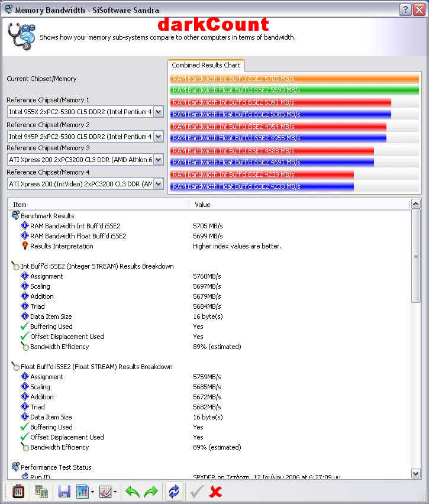Select the RAM Bandwidth Int Buff'd iSSE2 row
This screenshot has width=429, height=504.
tap(75, 226)
